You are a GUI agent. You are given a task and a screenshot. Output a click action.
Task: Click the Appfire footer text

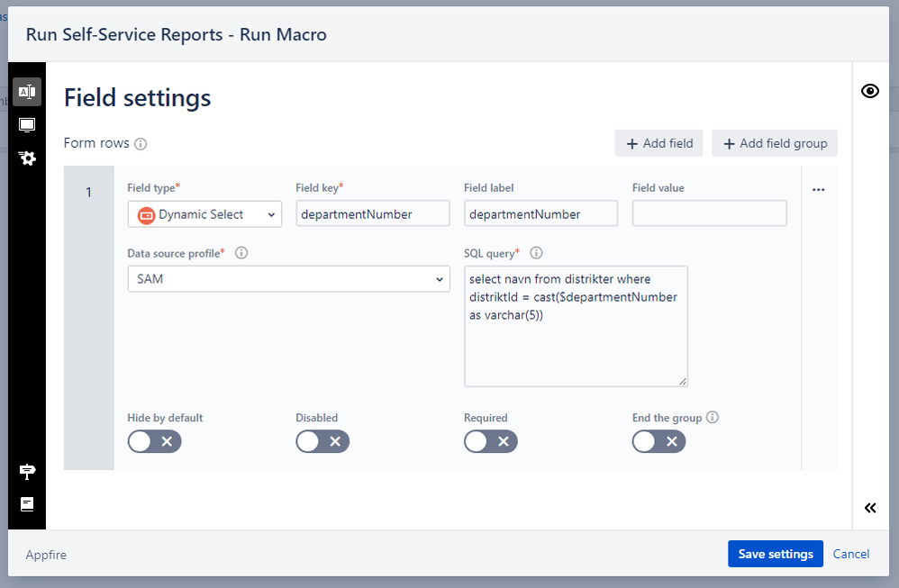[46, 555]
